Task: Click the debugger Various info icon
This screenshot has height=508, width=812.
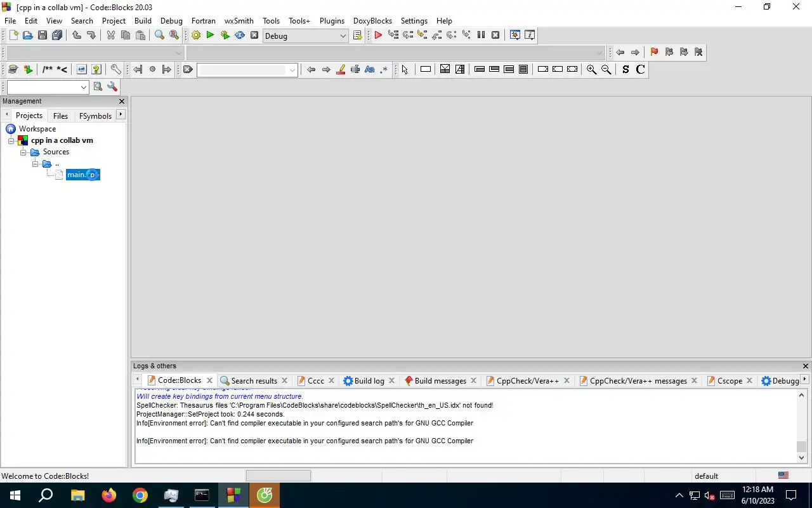Action: click(x=530, y=36)
